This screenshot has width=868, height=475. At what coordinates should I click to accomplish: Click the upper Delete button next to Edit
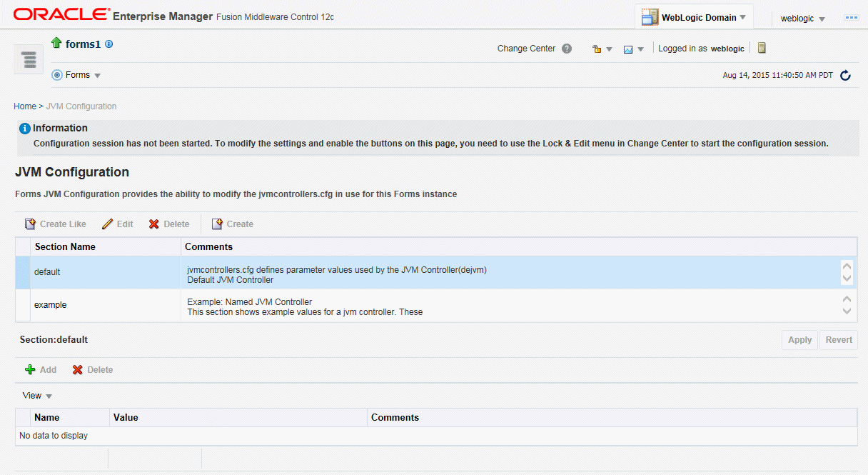point(169,224)
